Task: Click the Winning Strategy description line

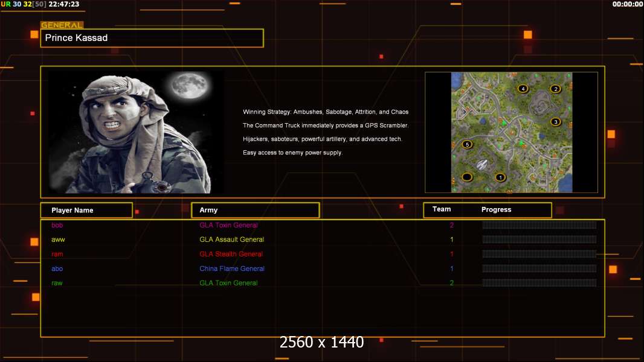Action: coord(326,112)
